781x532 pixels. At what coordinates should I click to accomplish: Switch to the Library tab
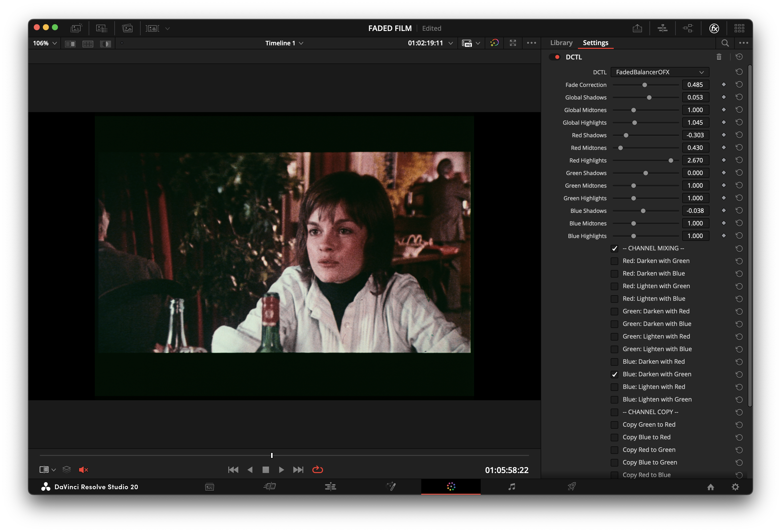pyautogui.click(x=561, y=43)
